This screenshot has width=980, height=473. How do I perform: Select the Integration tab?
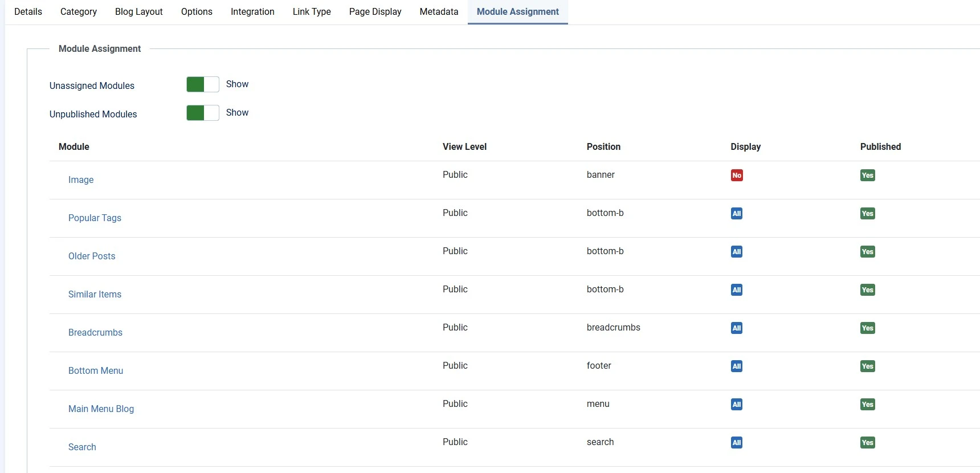(x=252, y=12)
